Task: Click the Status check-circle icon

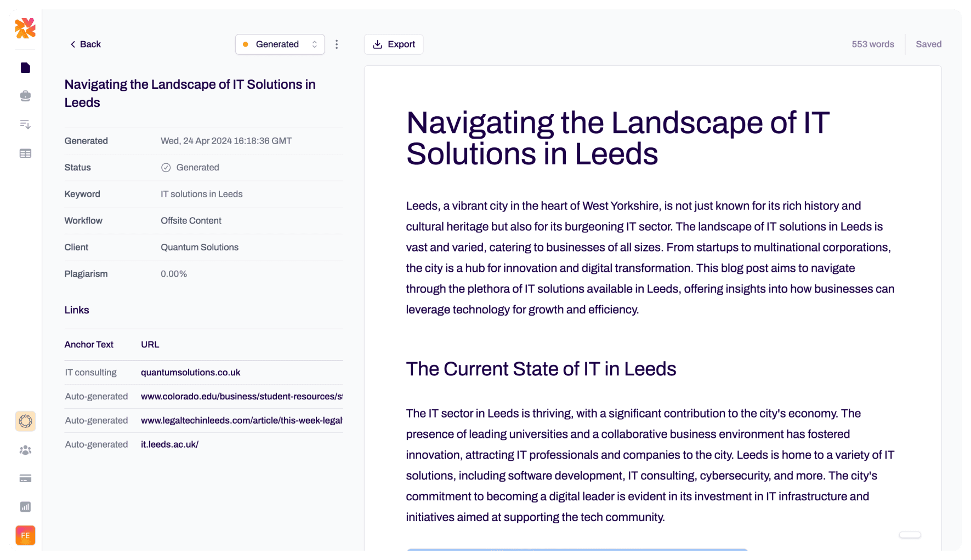Action: (x=166, y=168)
